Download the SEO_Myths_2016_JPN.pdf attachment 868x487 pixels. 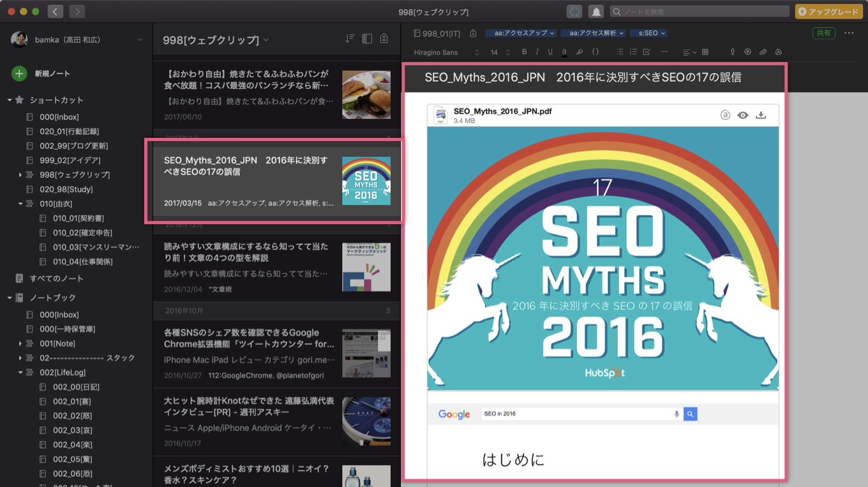(761, 116)
